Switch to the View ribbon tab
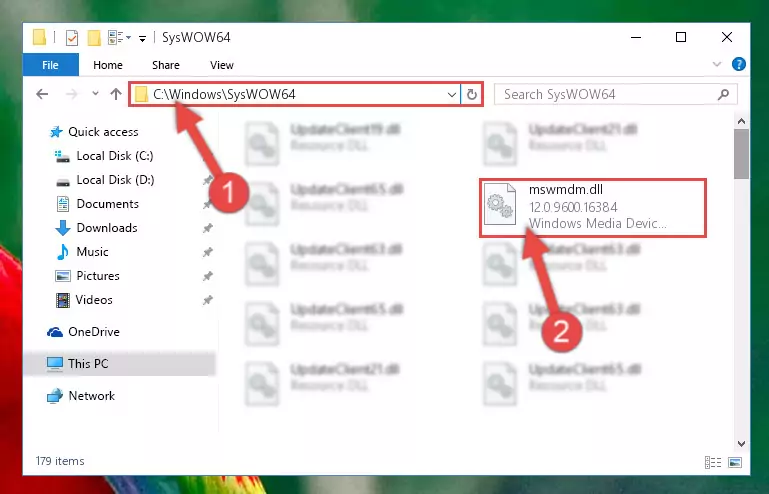This screenshot has height=494, width=769. 222,65
